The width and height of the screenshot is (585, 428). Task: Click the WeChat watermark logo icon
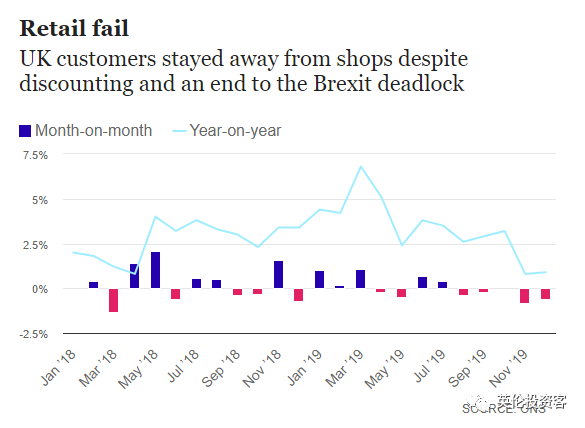click(479, 402)
